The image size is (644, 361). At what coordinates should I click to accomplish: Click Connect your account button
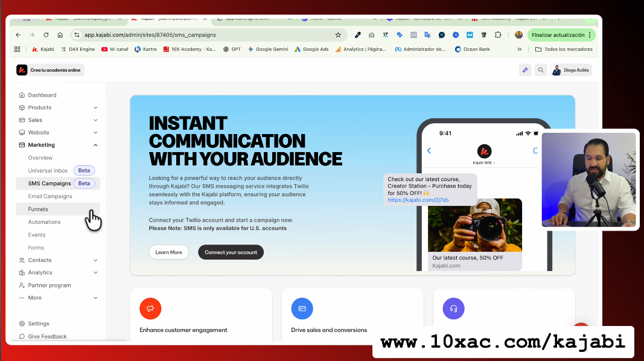[x=231, y=252]
